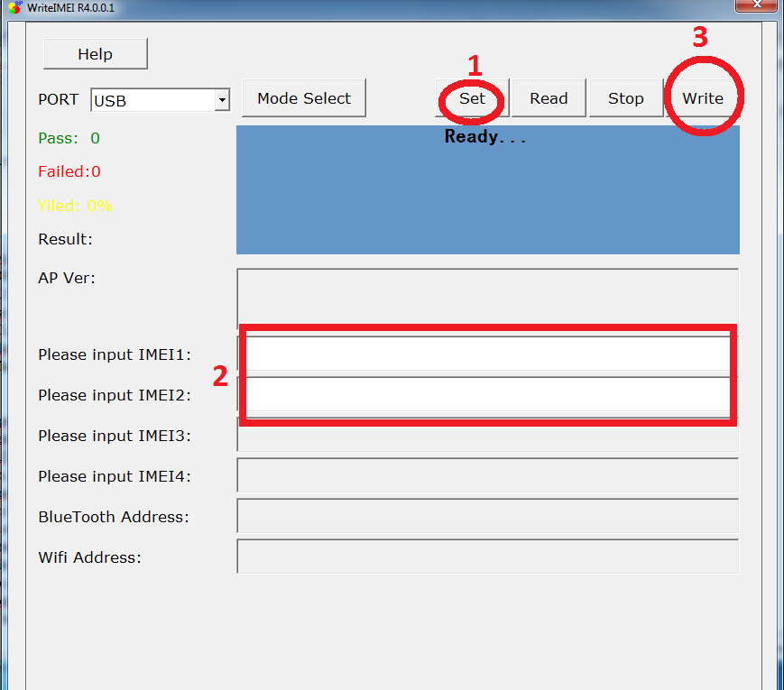Select the IMEI2 entry box
The width and height of the screenshot is (784, 690).
[487, 394]
